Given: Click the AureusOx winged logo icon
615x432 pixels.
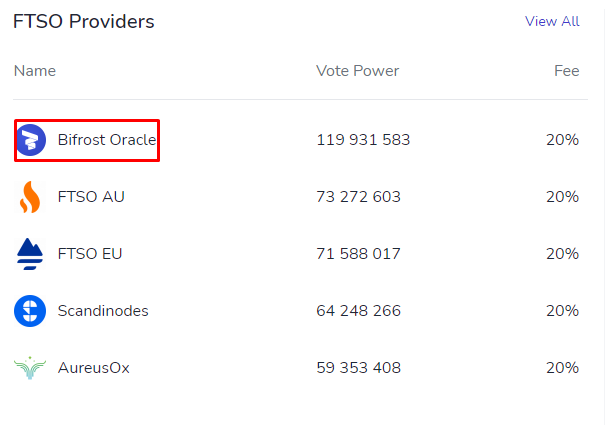Looking at the screenshot, I should tap(30, 368).
